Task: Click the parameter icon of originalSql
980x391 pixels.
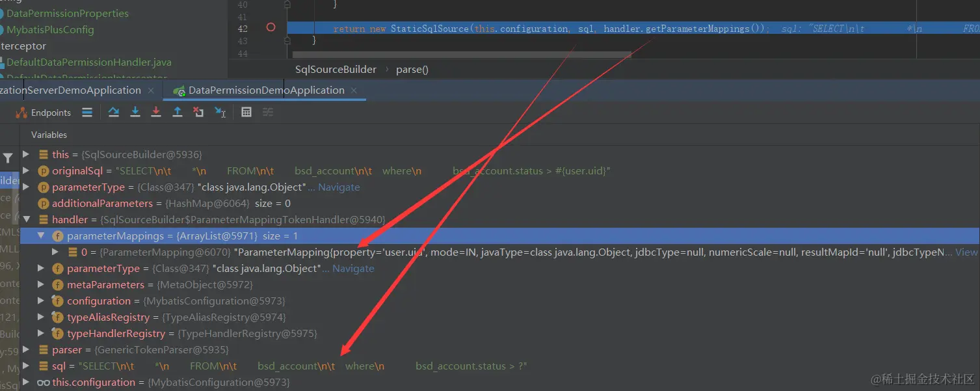Action: tap(44, 170)
